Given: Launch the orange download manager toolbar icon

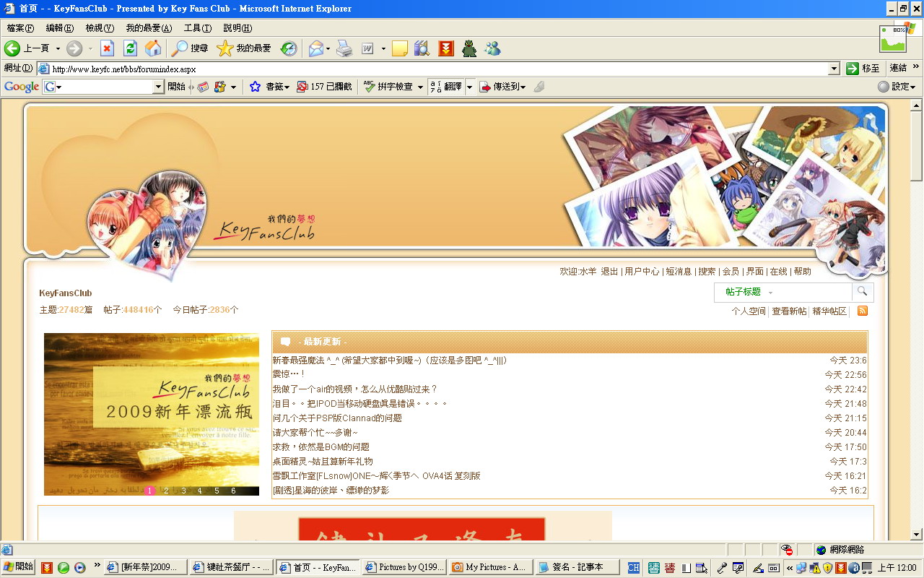Looking at the screenshot, I should 446,48.
